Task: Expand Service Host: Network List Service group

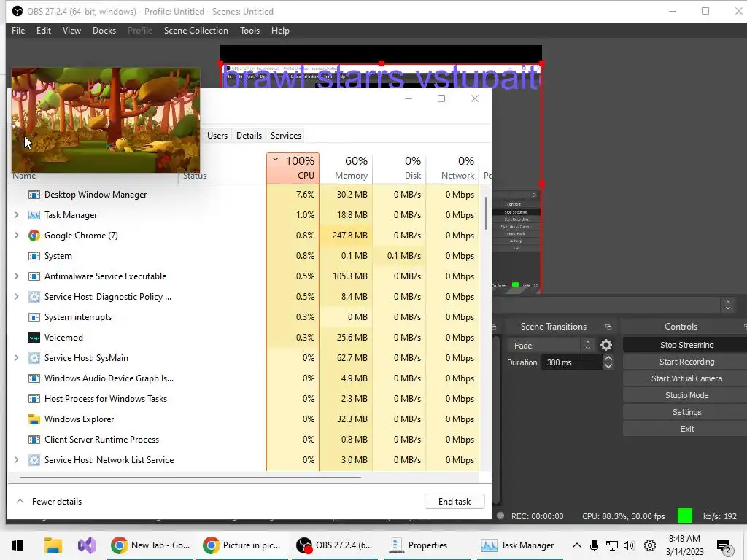Action: click(x=17, y=460)
